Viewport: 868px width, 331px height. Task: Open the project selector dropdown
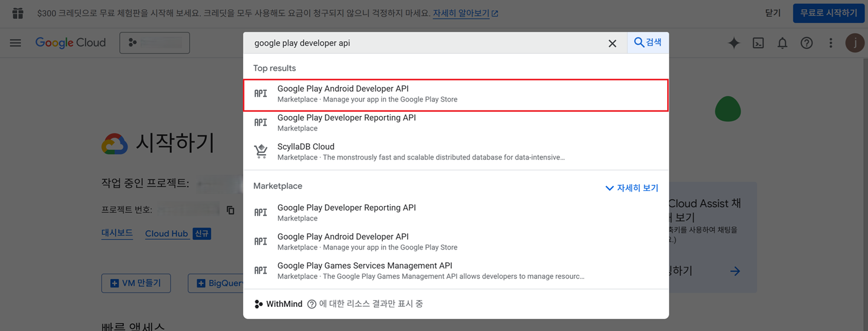[155, 43]
